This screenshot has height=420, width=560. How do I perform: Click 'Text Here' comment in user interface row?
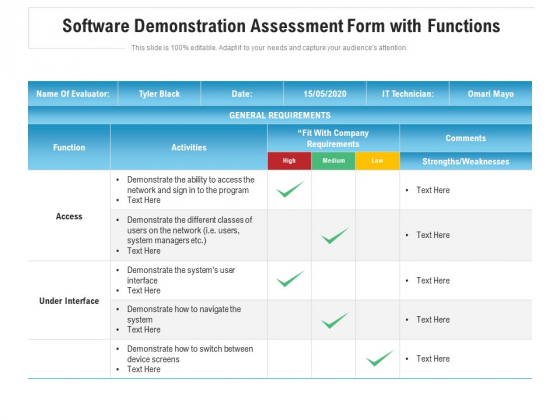click(433, 280)
